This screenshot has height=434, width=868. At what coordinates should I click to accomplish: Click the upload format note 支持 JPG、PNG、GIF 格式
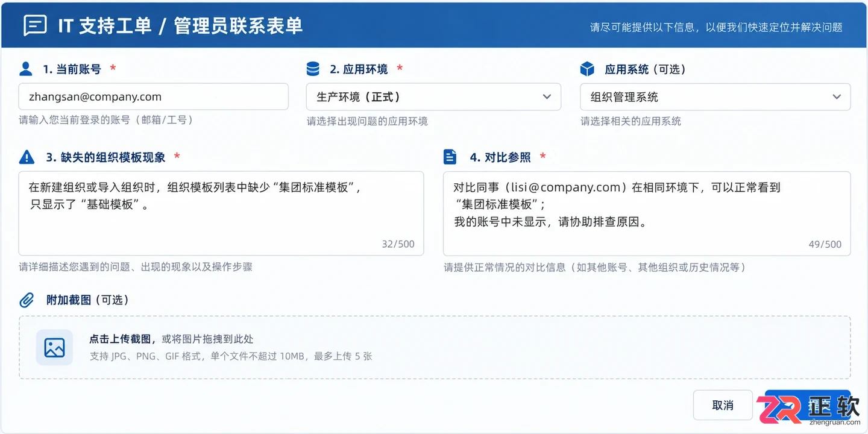[x=231, y=356]
